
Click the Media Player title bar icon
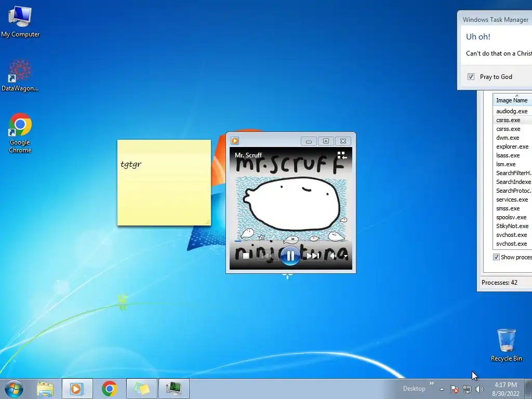pyautogui.click(x=235, y=141)
